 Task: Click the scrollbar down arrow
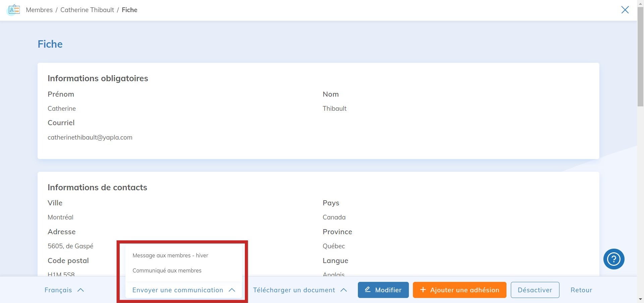(x=640, y=299)
